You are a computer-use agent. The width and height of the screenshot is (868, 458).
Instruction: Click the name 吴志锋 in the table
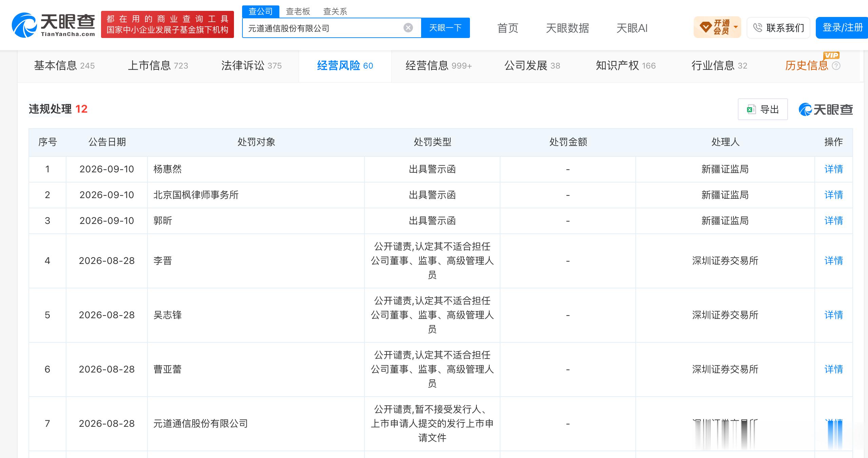coord(167,315)
